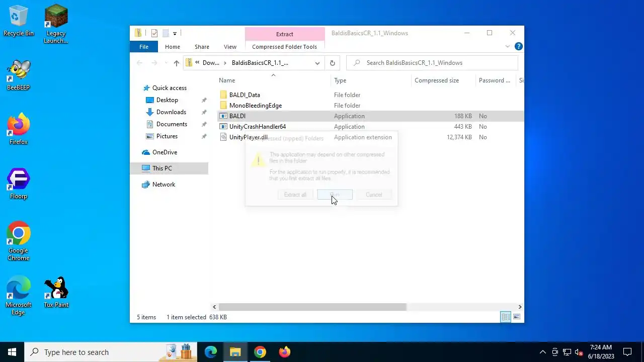The image size is (644, 362).
Task: Open the Windows Start menu
Action: [x=12, y=352]
